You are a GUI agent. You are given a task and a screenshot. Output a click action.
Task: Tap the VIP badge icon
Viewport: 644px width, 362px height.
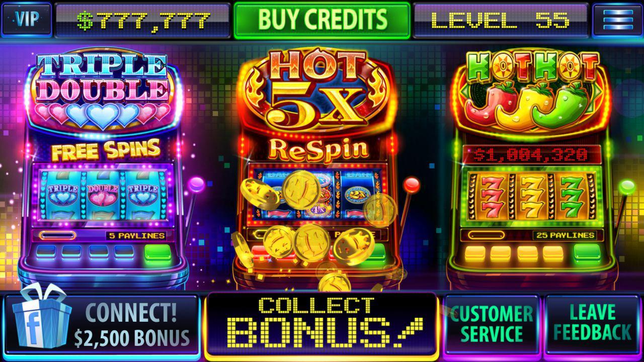click(x=26, y=20)
